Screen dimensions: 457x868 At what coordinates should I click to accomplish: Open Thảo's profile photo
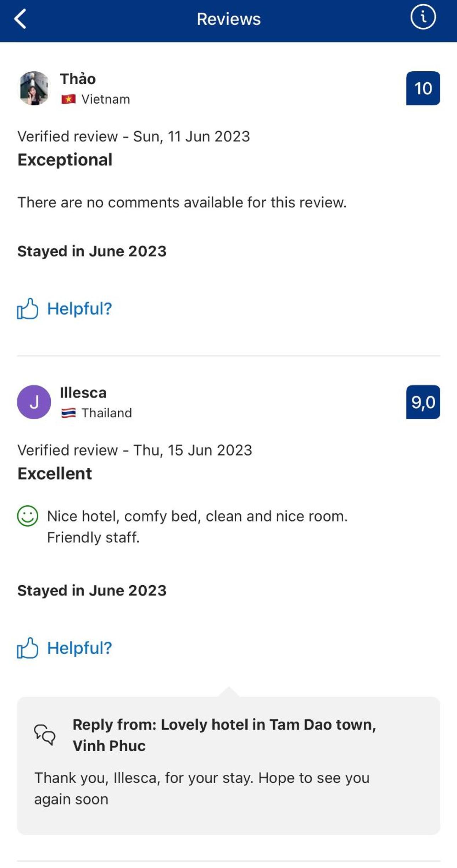pyautogui.click(x=34, y=88)
